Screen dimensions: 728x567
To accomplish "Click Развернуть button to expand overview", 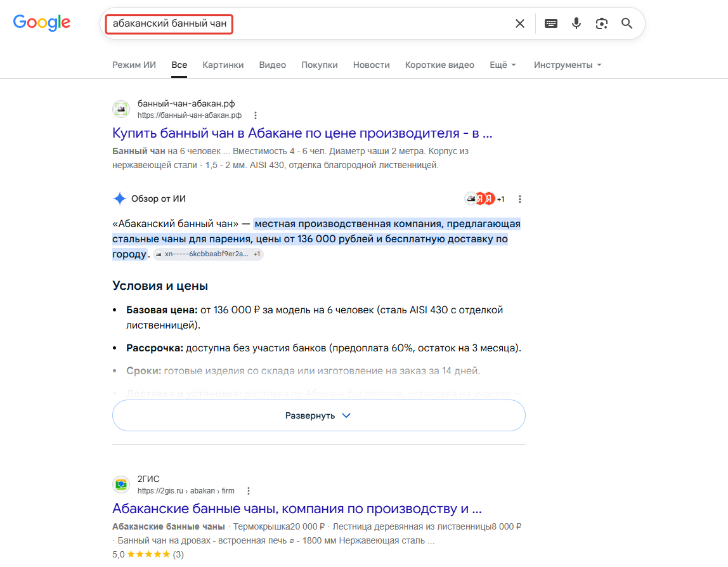I will pos(319,415).
